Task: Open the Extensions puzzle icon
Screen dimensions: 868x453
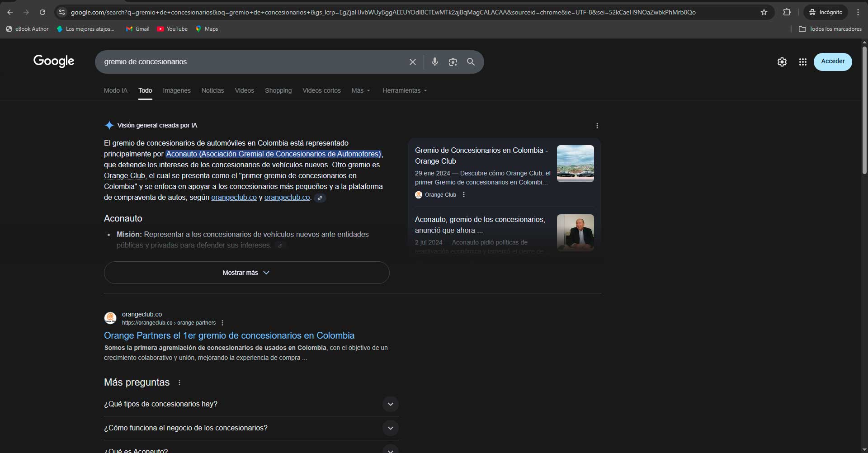Action: click(x=787, y=12)
